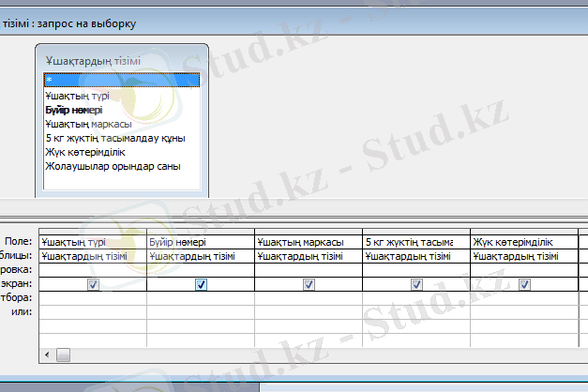
Task: Click sort cell for 'Ұшақтың маркасы' column
Action: (309, 270)
